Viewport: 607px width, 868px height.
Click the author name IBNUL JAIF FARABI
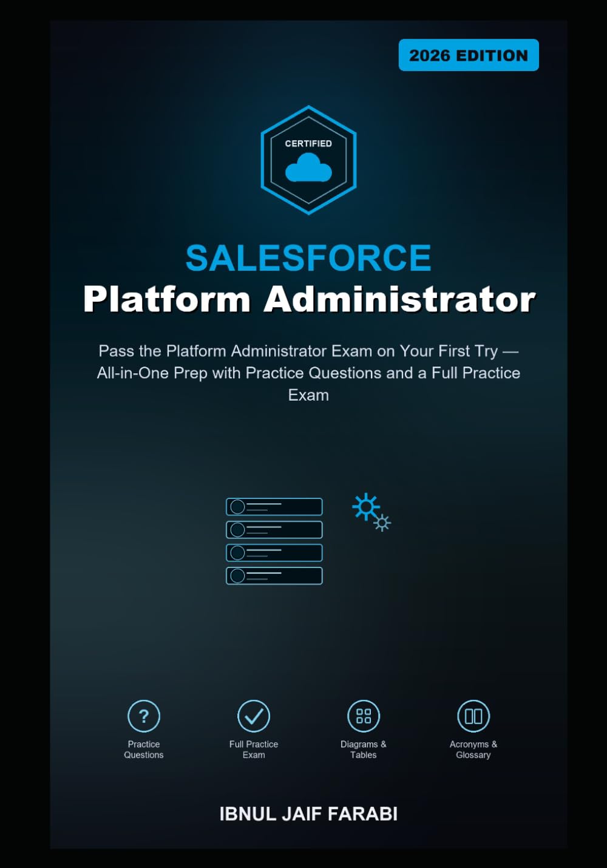coord(308,814)
